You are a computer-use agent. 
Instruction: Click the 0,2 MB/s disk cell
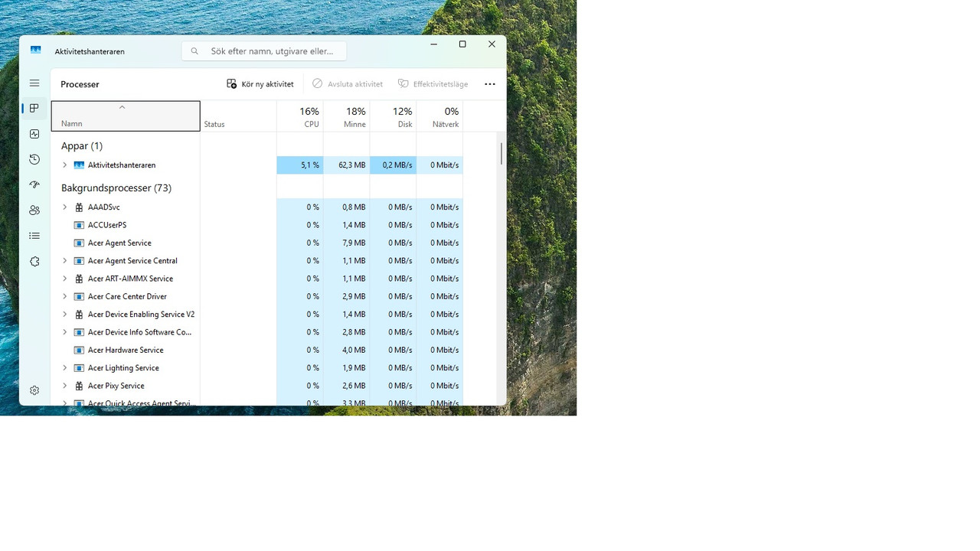[x=394, y=165]
